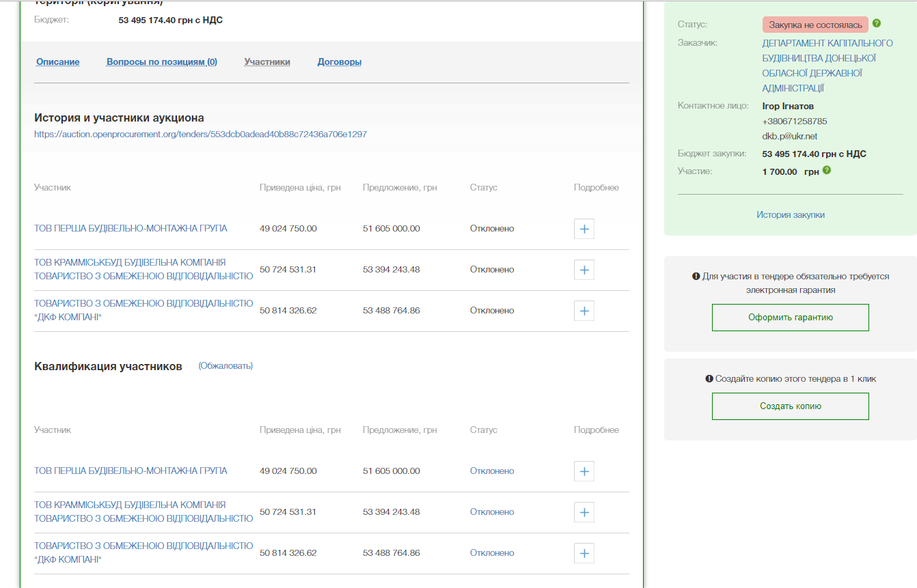Click Отклонено status for ТОВ ПЕРША in qualification
917x588 pixels.
tap(492, 471)
